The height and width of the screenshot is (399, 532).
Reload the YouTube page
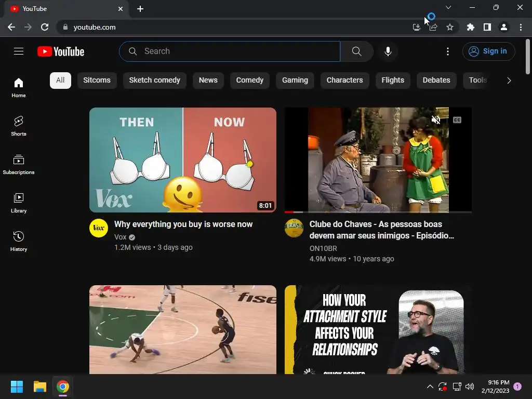click(x=45, y=27)
